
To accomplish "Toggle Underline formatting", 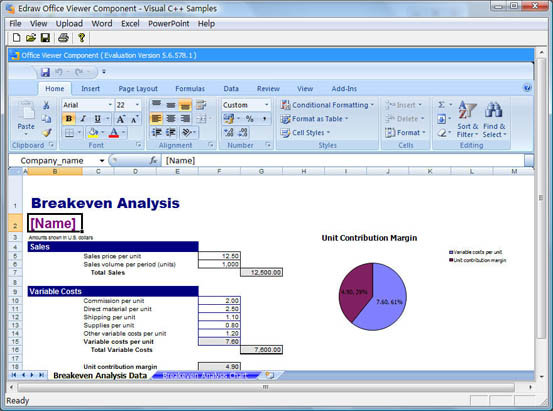I will pos(97,119).
